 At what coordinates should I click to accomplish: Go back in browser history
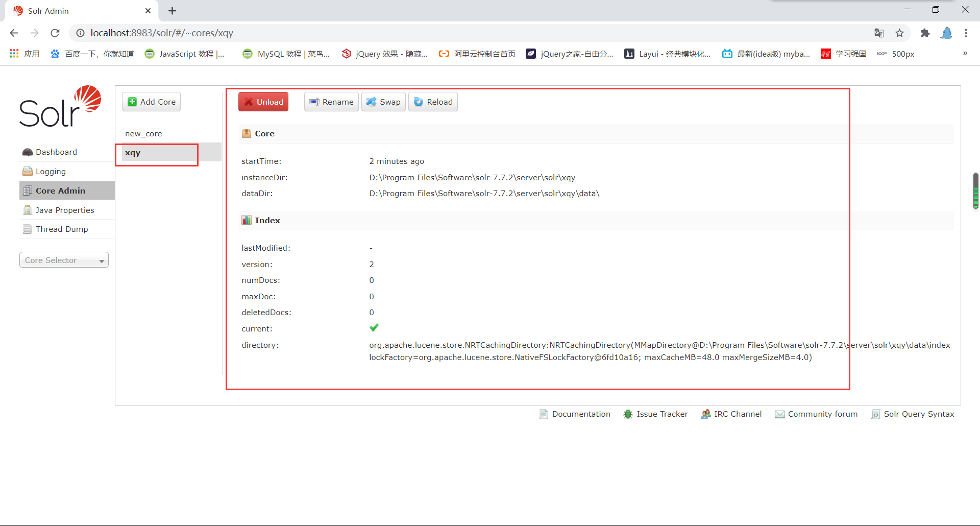(14, 33)
